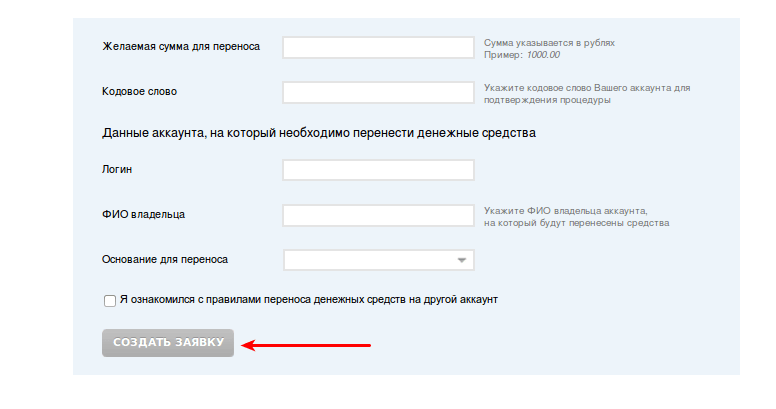The width and height of the screenshot is (776, 409).
Task: Click the Основание для переноса label
Action: click(165, 259)
